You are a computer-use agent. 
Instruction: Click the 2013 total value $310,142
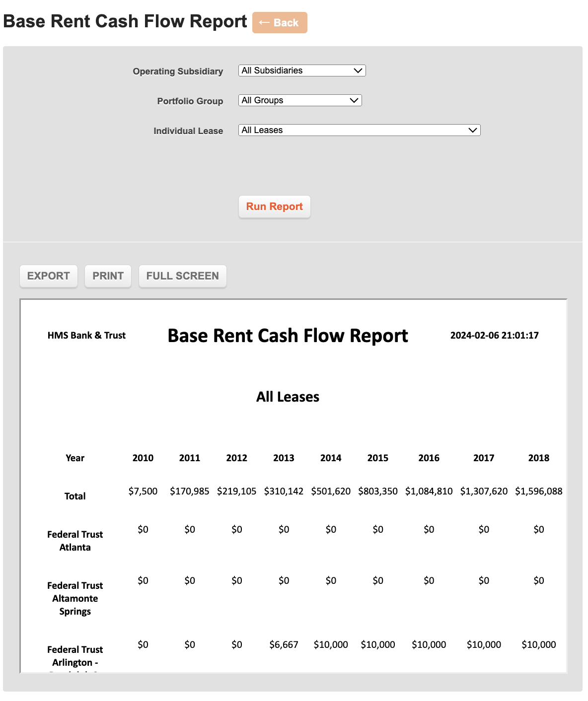click(284, 491)
